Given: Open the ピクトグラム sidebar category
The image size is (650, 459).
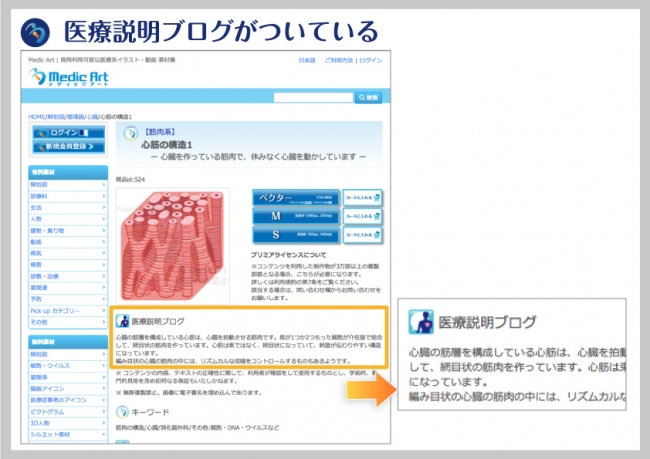Looking at the screenshot, I should 68,412.
